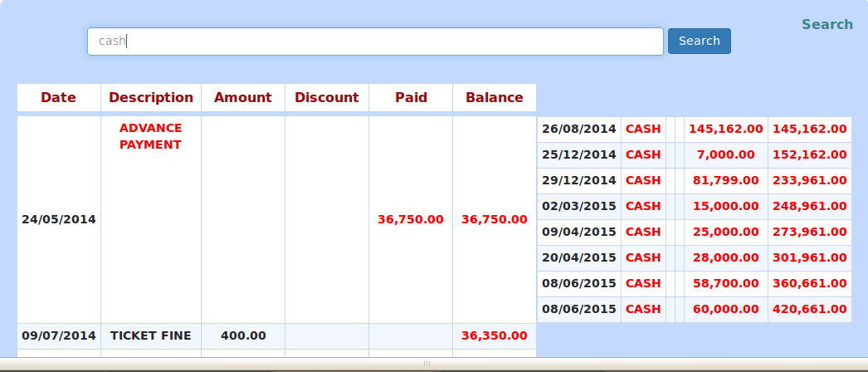
Task: Click the paid amount 58,700.00
Action: (726, 283)
